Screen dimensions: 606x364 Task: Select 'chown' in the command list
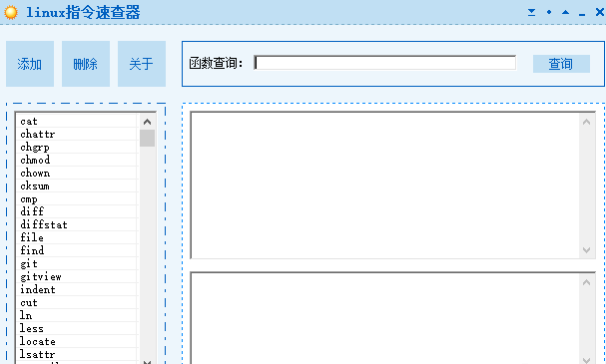pyautogui.click(x=77, y=173)
